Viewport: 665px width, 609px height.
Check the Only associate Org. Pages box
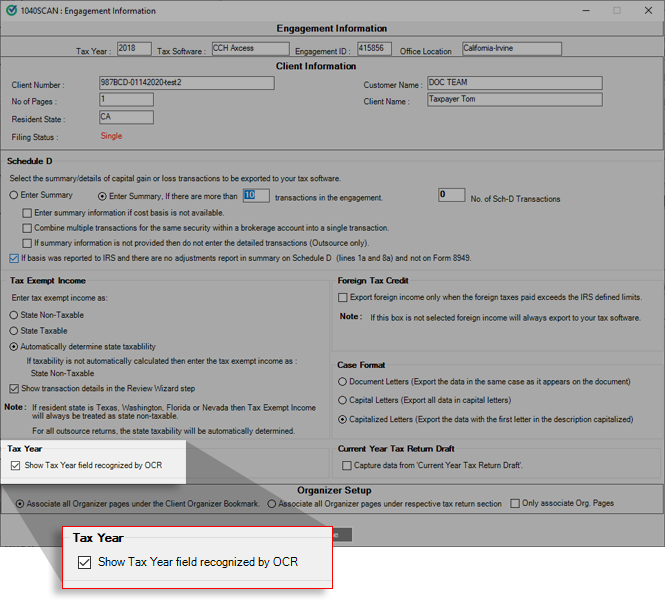515,504
